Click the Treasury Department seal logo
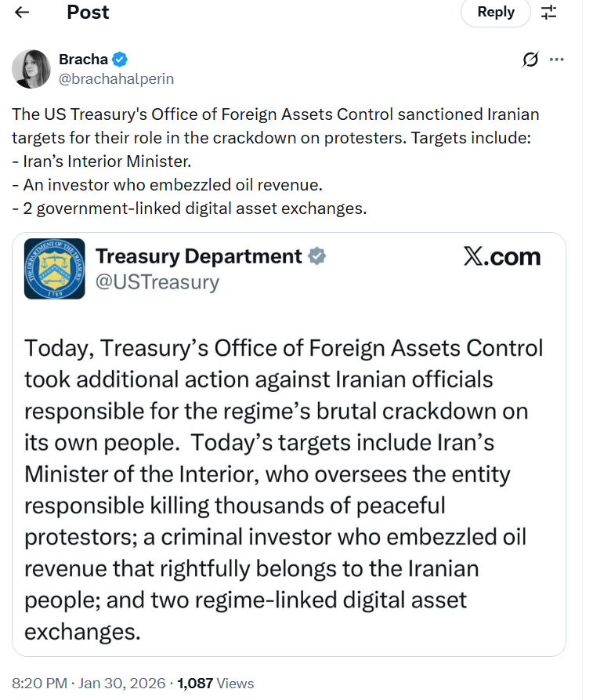Screen dimensions: 611x700 (55, 269)
